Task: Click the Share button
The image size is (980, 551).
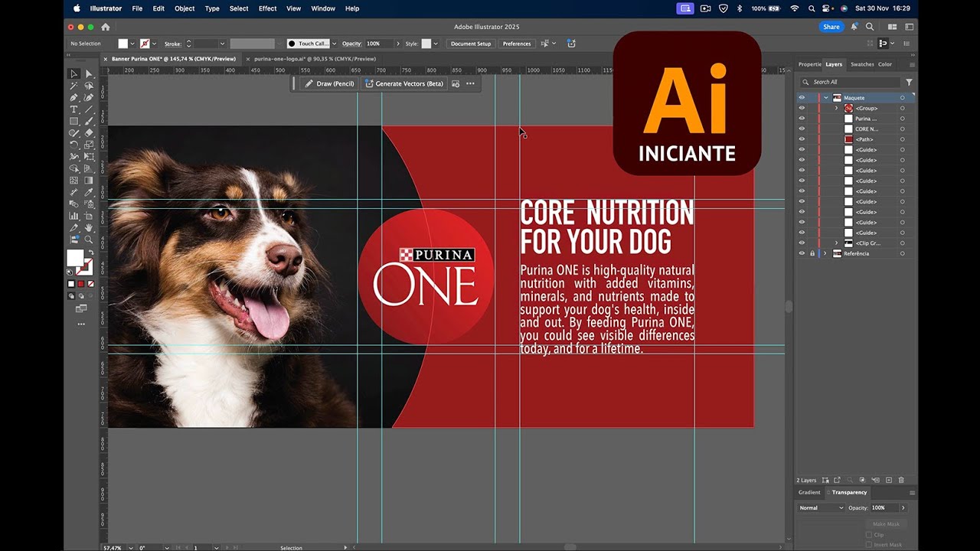Action: click(x=831, y=27)
